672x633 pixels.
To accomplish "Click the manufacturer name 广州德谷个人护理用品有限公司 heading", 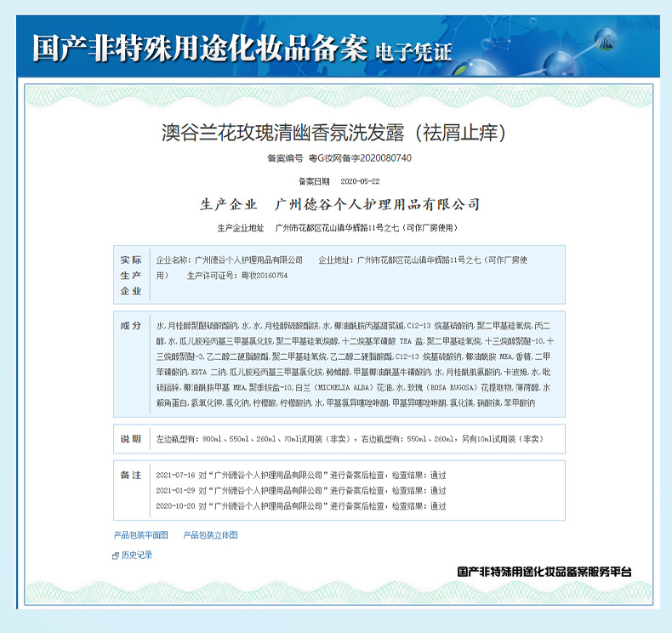I will tap(377, 204).
